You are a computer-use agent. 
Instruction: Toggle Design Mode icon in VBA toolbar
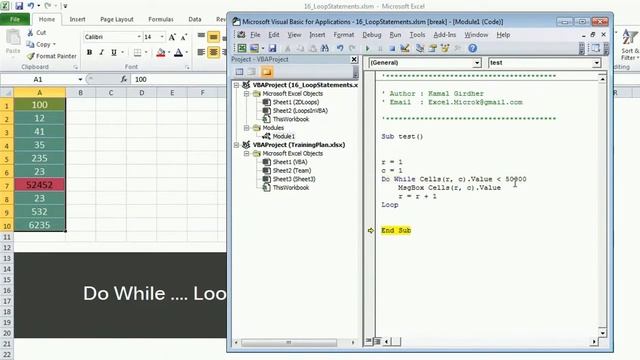(x=405, y=48)
